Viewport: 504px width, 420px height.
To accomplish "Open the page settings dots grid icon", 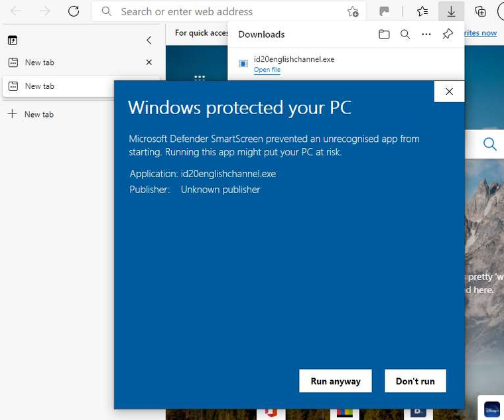I will click(x=200, y=78).
